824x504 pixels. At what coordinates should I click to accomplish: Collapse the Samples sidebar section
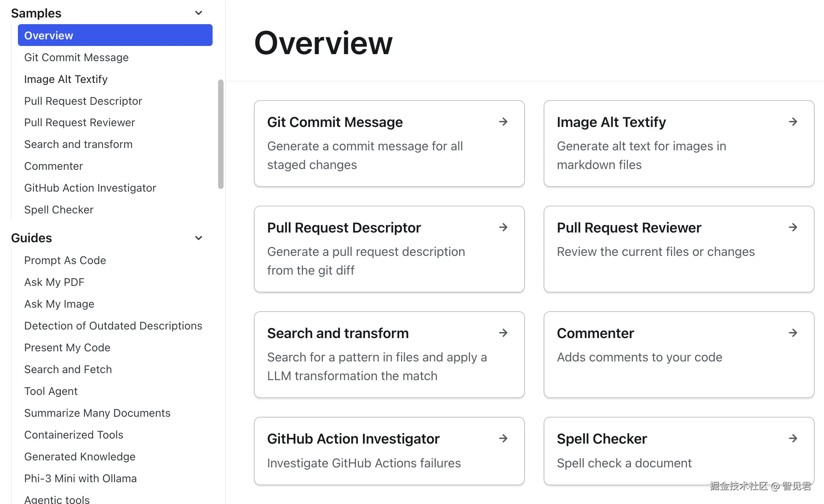[x=199, y=13]
